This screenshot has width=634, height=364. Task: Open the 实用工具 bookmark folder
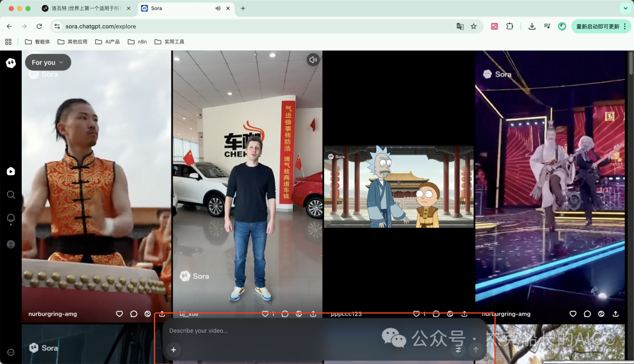170,42
